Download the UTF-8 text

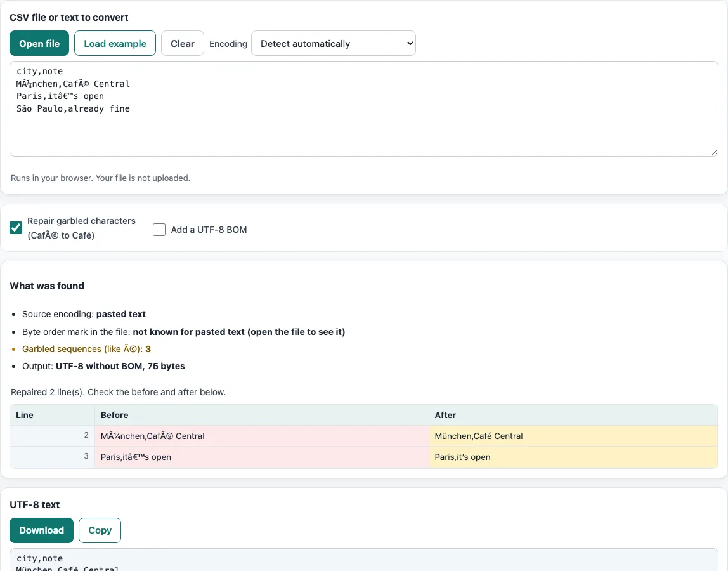(x=41, y=530)
